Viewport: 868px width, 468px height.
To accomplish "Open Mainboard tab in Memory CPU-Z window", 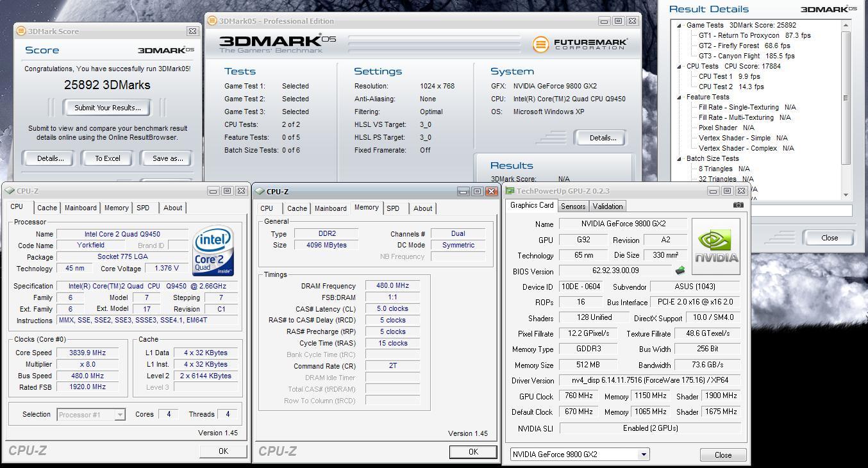I will pos(330,208).
